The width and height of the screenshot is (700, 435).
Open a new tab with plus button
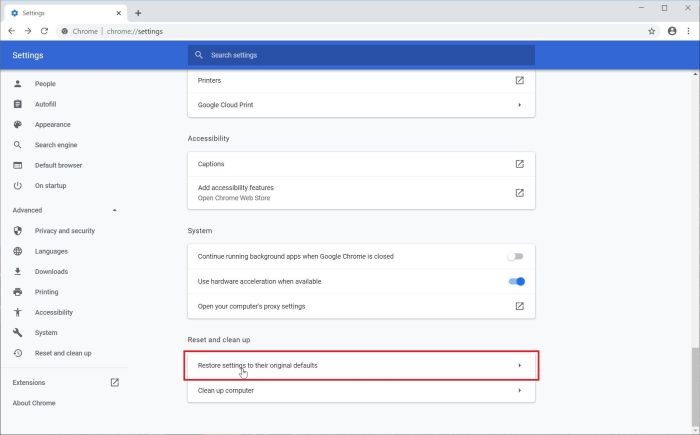pyautogui.click(x=138, y=13)
